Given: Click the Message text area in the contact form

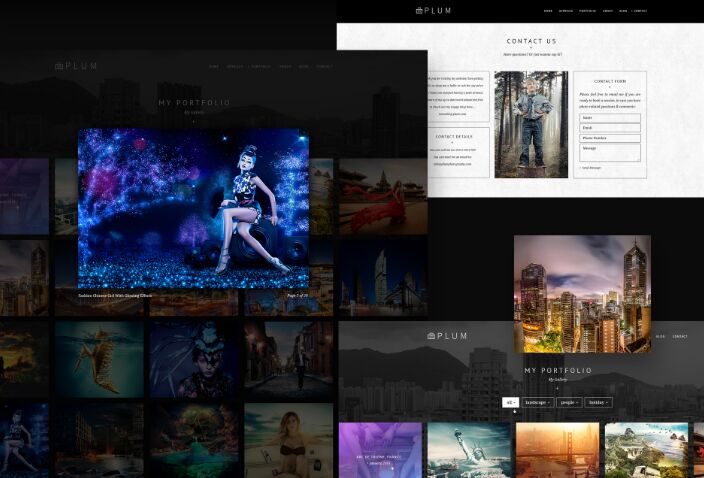Looking at the screenshot, I should coord(610,153).
